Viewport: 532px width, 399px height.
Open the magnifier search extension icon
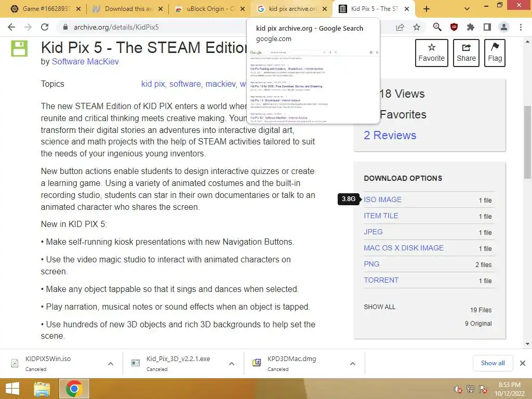tap(437, 27)
